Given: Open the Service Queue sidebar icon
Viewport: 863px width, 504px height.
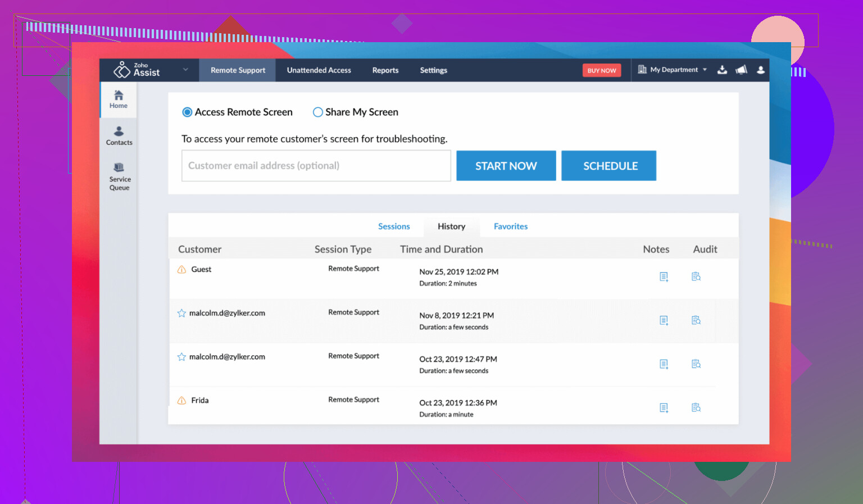Looking at the screenshot, I should pyautogui.click(x=119, y=176).
